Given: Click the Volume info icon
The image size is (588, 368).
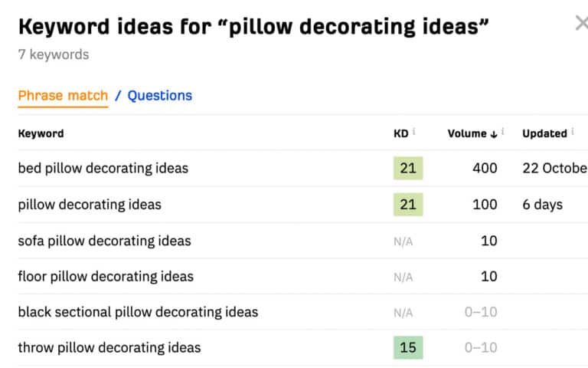Looking at the screenshot, I should [503, 132].
